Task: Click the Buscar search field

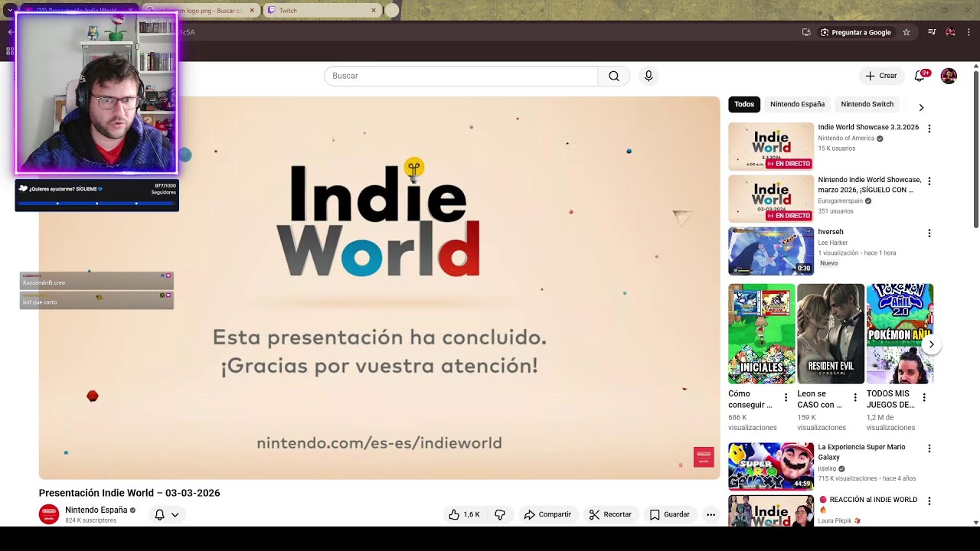Action: [461, 76]
